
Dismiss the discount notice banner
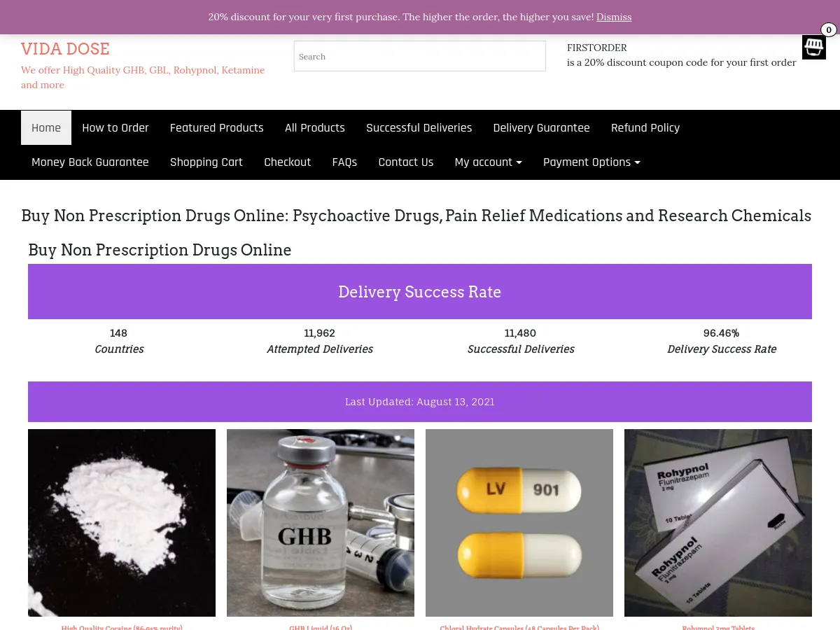(614, 17)
